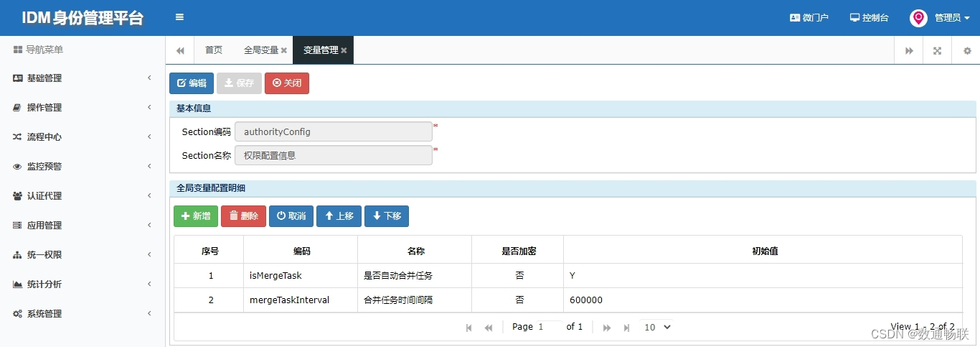The image size is (980, 347).
Task: Click the 统一权限 chevron arrow
Action: [x=149, y=254]
